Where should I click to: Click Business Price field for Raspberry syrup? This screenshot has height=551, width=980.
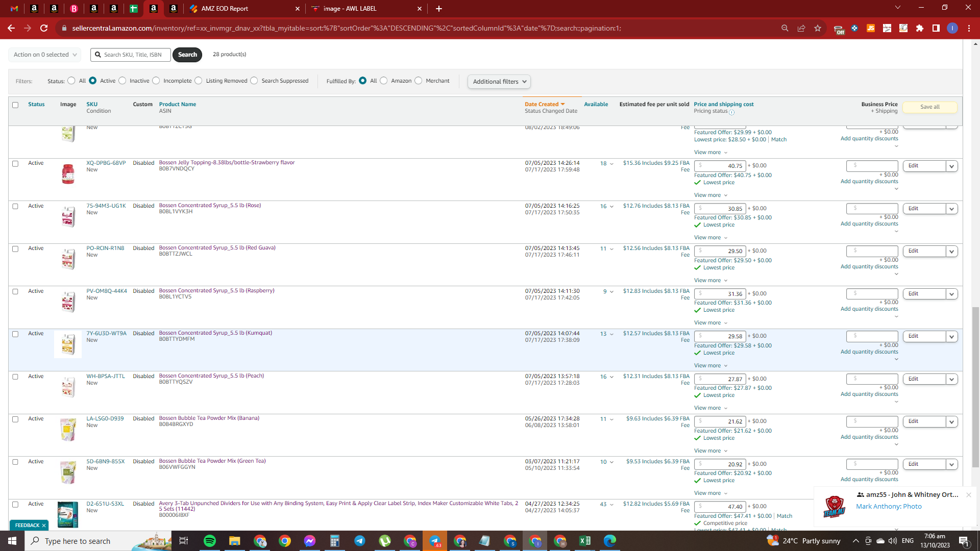(872, 294)
